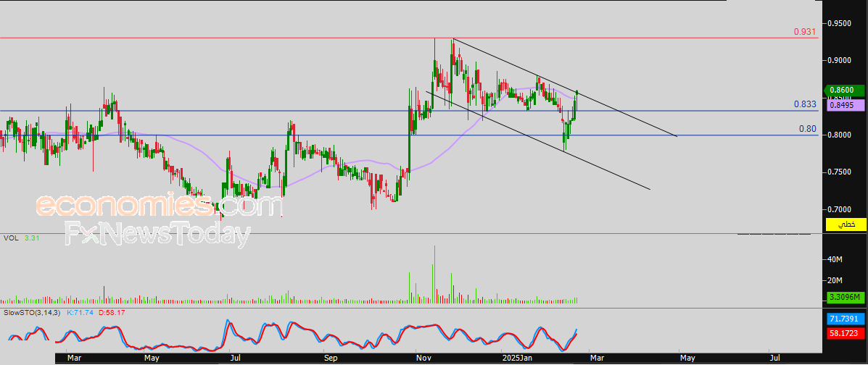Click the yellow Arabic scale label
Screen dimensions: 868x365
(846, 225)
